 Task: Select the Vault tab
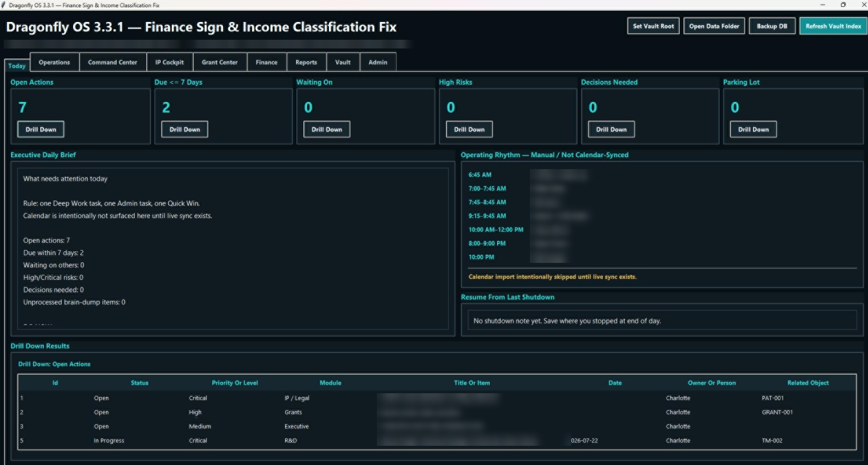click(343, 62)
